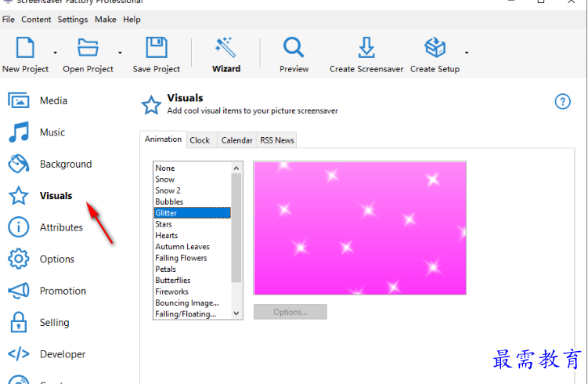588x384 pixels.
Task: Launch the Wizard wand icon
Action: [225, 47]
